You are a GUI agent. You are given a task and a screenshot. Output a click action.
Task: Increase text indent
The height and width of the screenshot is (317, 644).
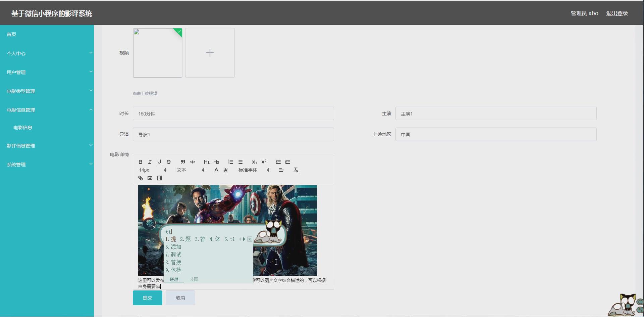pyautogui.click(x=288, y=162)
